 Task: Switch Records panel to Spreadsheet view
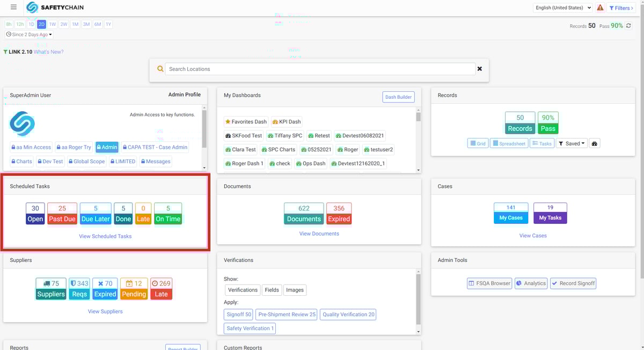click(x=508, y=143)
